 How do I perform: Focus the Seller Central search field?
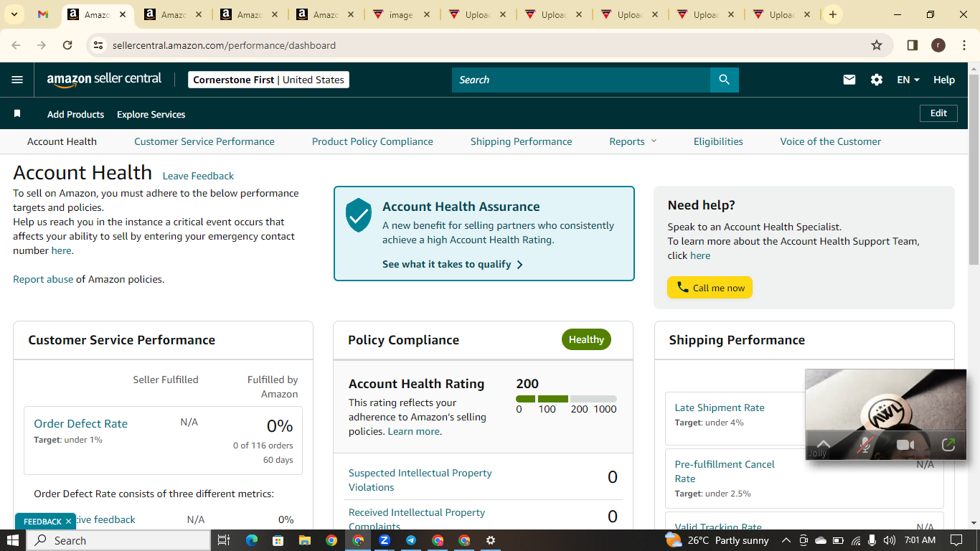pyautogui.click(x=581, y=80)
